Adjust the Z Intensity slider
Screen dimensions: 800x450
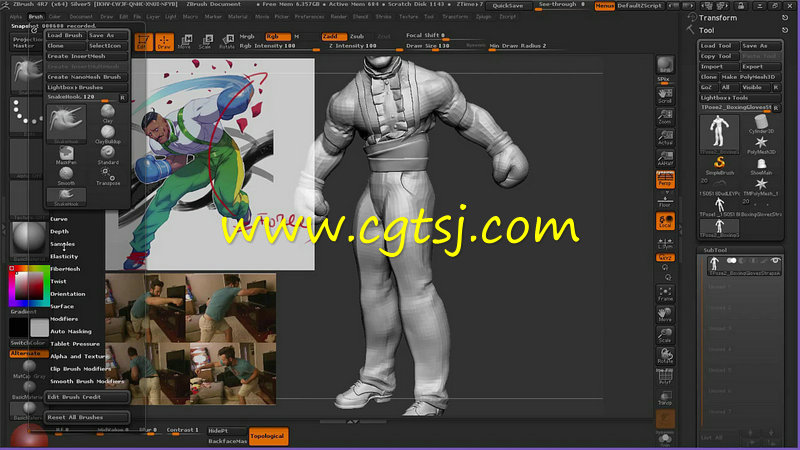366,46
